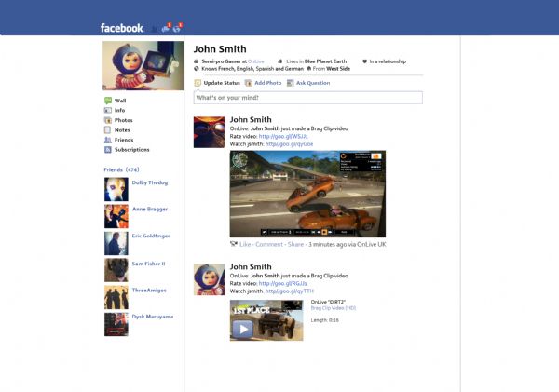Play the DiRT2 Brag Clip video
Screen dimensions: 559x392
242,329
